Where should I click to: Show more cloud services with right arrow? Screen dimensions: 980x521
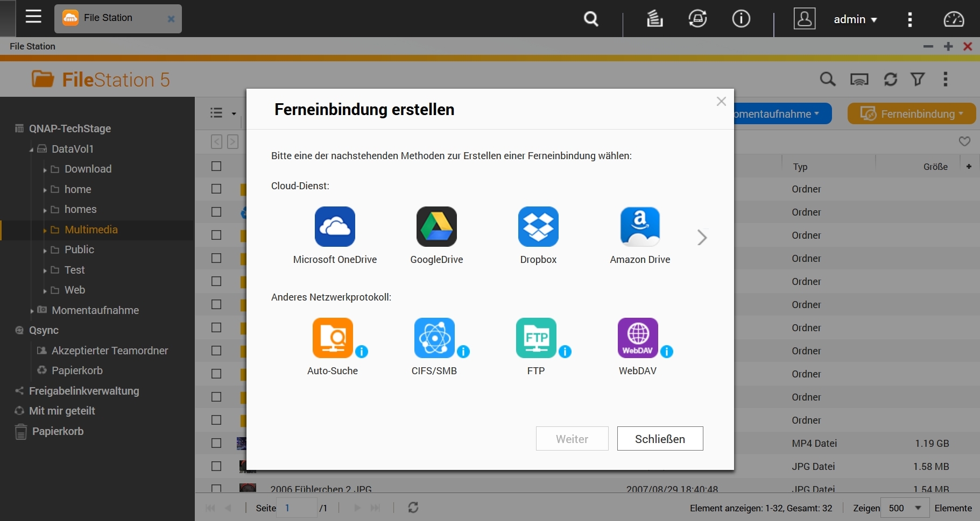[702, 237]
